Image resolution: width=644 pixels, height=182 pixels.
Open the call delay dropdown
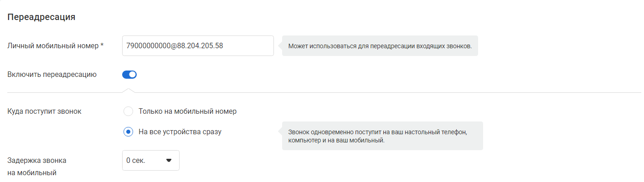(150, 161)
